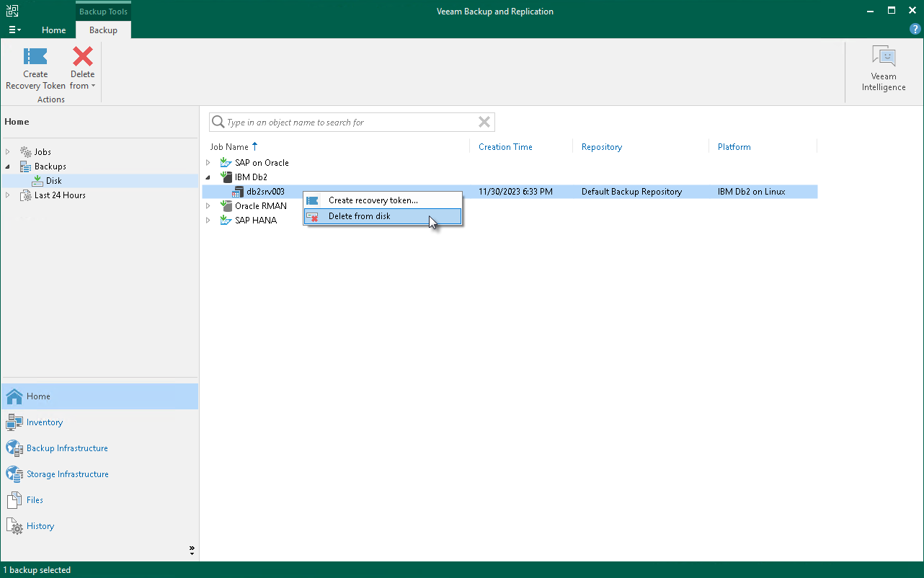Expand the Last 24 Hours node
The height and width of the screenshot is (578, 924).
pos(8,195)
